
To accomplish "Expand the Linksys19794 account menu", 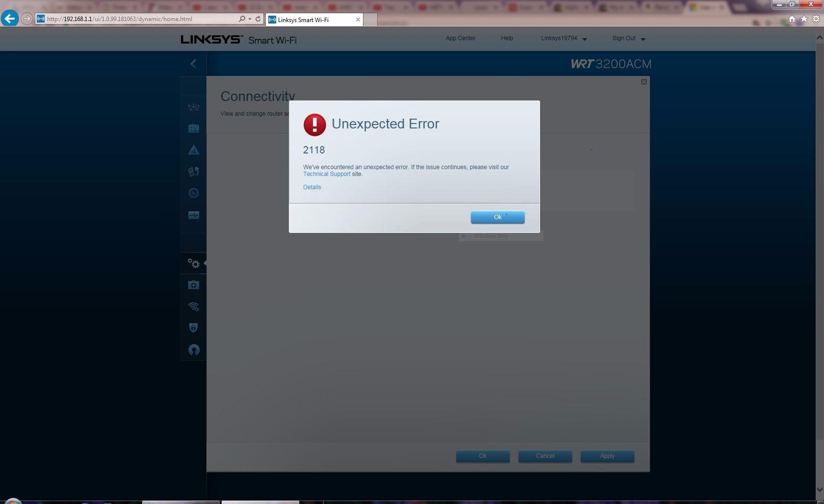I will (x=563, y=38).
